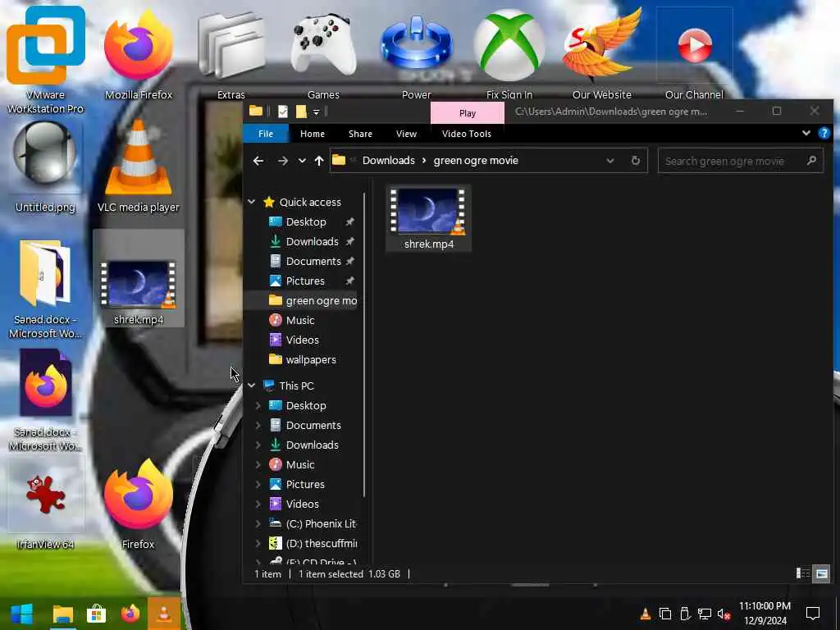
Task: Open the Extras folder icon
Action: pos(231,55)
